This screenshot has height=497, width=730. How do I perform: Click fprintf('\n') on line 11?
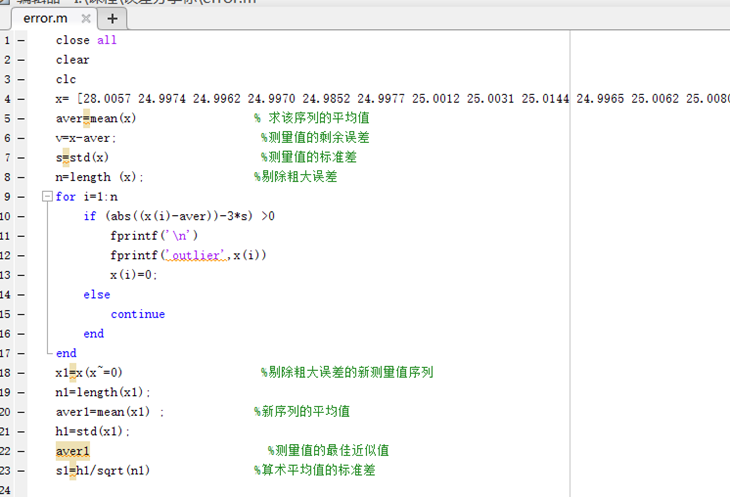(x=154, y=236)
